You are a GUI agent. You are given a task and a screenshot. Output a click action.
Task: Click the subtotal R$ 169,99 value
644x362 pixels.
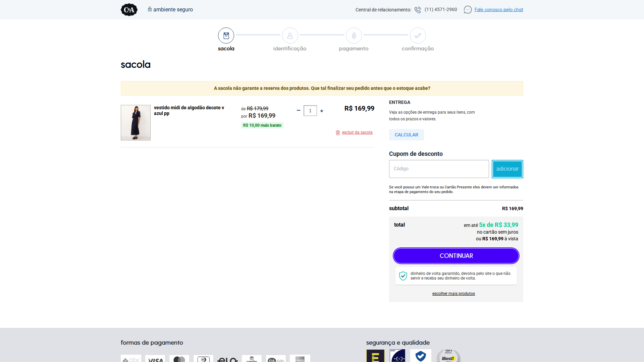point(513,208)
